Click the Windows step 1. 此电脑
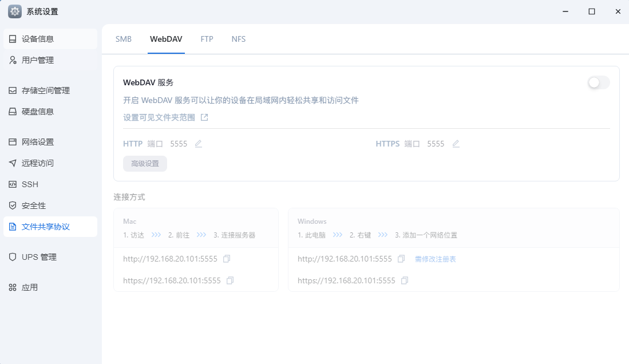Viewport: 629px width, 364px height. point(312,235)
